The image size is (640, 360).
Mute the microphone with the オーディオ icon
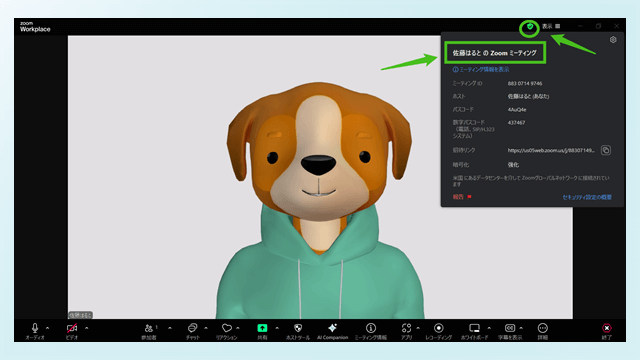(x=35, y=331)
